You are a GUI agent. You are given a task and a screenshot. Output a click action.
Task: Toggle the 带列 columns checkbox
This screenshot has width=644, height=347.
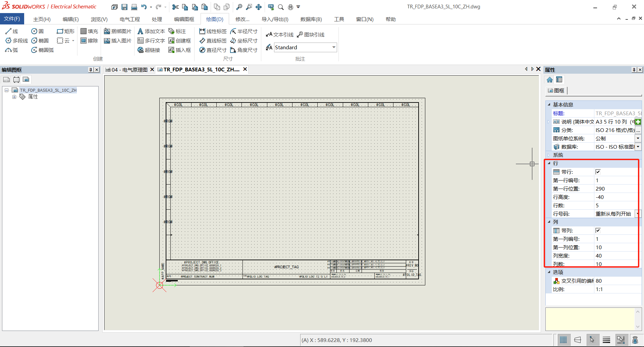pyautogui.click(x=598, y=230)
